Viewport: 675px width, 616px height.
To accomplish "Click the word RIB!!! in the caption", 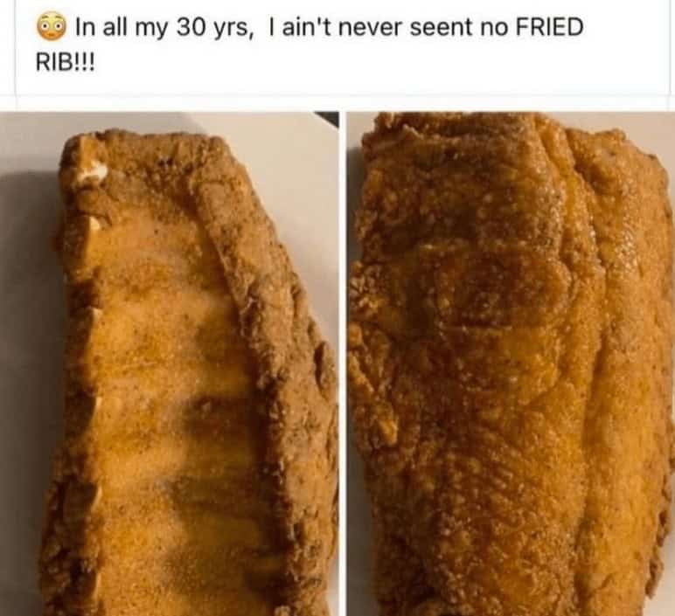I will coord(65,63).
